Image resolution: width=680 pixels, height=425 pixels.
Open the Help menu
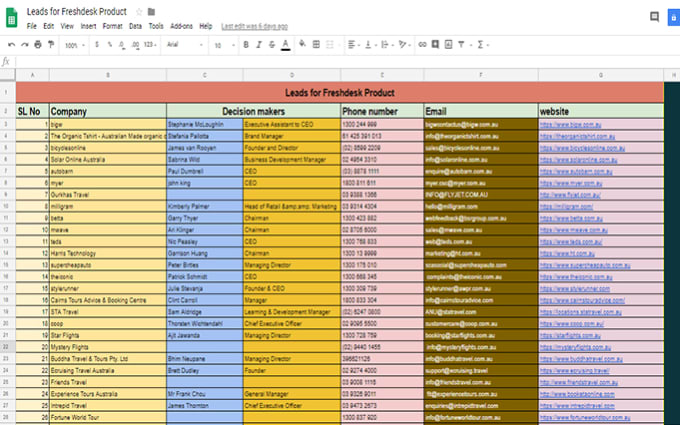click(206, 26)
